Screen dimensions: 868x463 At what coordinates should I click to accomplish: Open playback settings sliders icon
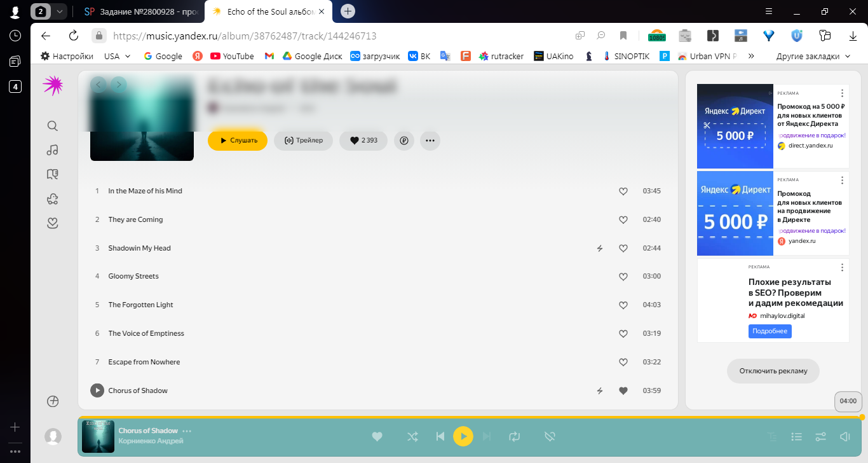[x=820, y=436]
